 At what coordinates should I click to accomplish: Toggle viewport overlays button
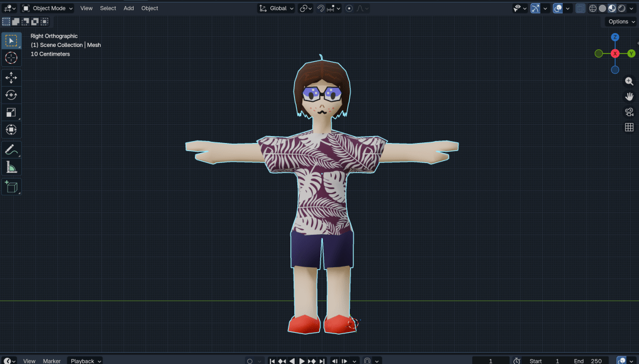coord(558,8)
